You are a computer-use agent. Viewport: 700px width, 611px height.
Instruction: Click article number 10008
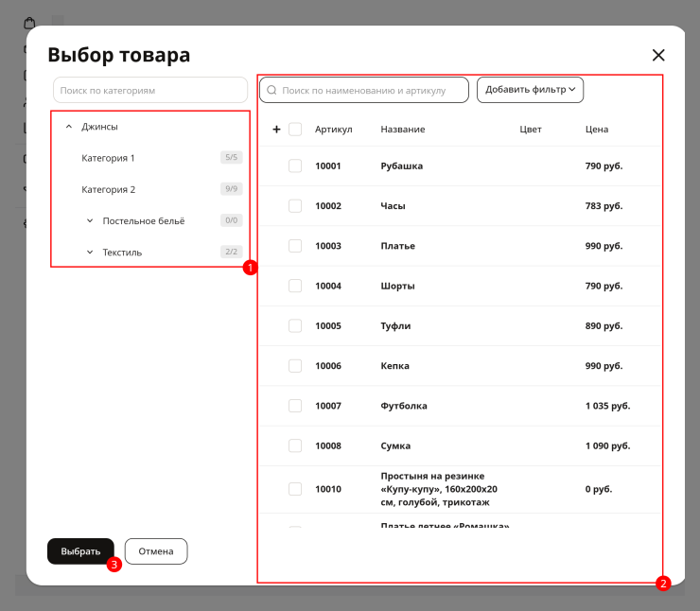click(x=328, y=445)
